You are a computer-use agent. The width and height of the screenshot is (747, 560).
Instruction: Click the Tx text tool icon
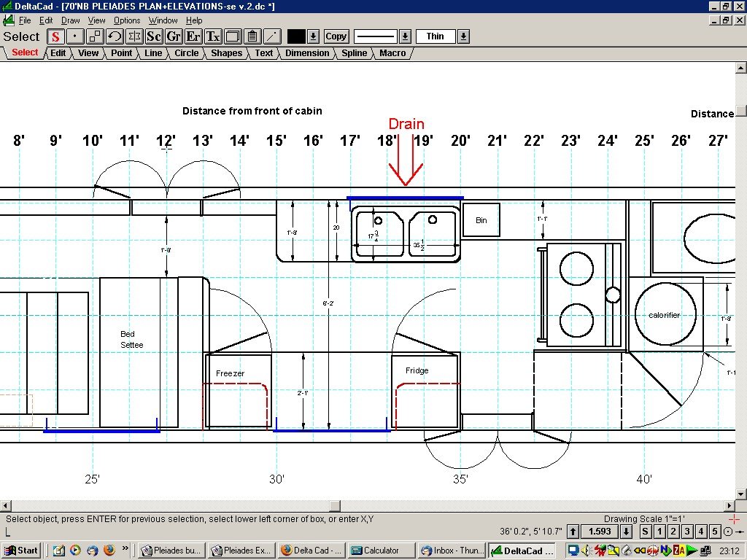[212, 36]
